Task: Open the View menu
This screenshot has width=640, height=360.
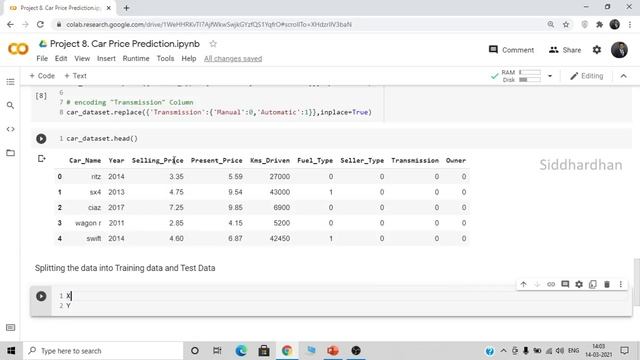Action: pyautogui.click(x=82, y=58)
